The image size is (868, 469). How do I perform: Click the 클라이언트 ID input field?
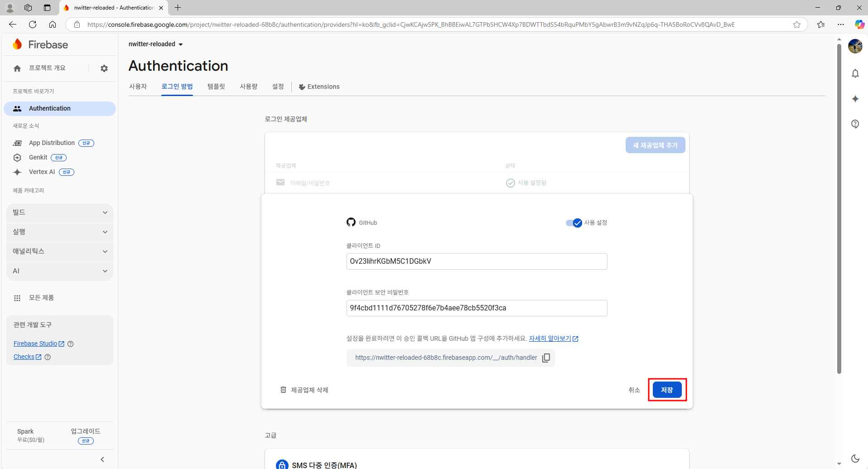coord(477,261)
